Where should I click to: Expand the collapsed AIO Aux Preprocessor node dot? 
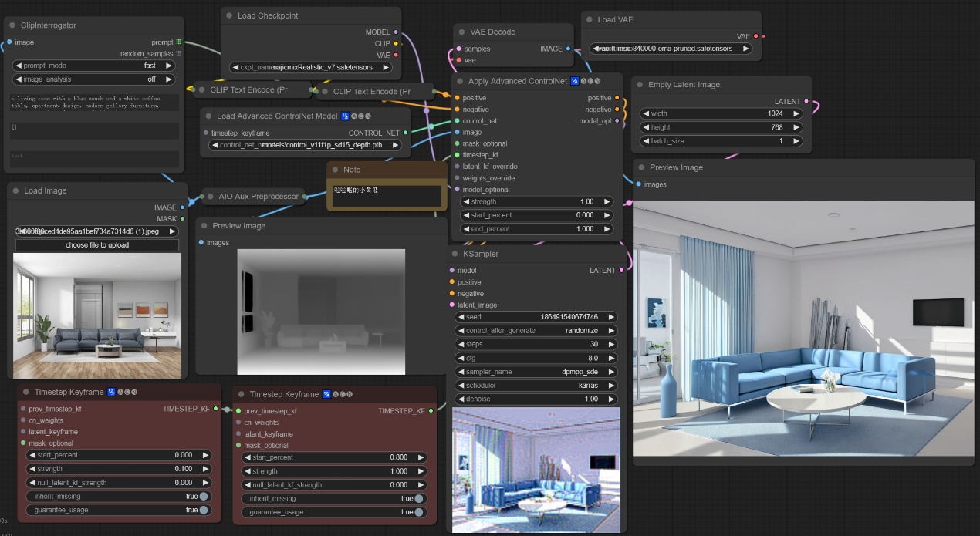click(210, 197)
